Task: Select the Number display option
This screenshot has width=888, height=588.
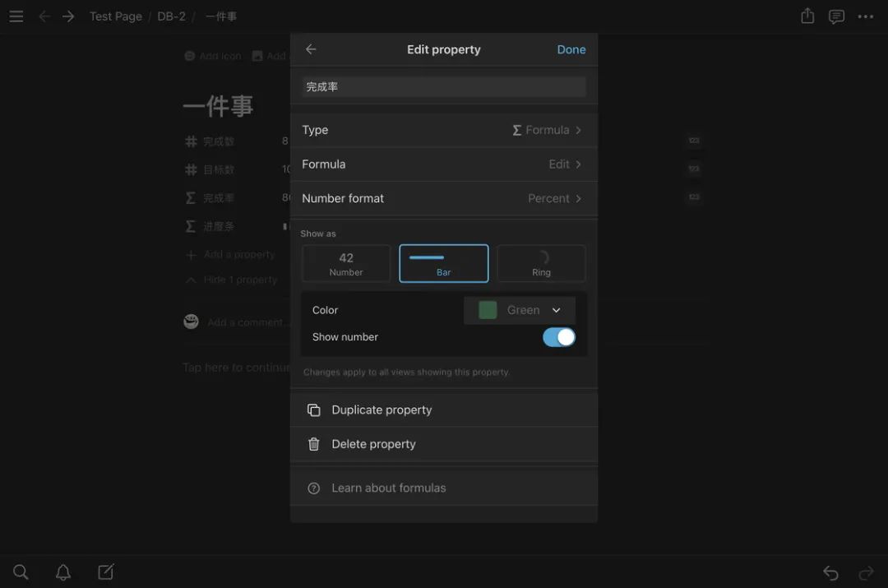Action: 346,263
